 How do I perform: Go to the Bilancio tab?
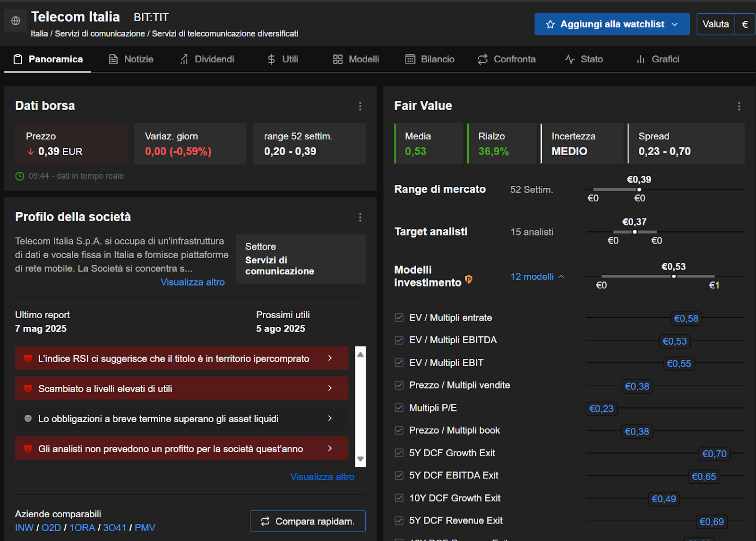430,59
